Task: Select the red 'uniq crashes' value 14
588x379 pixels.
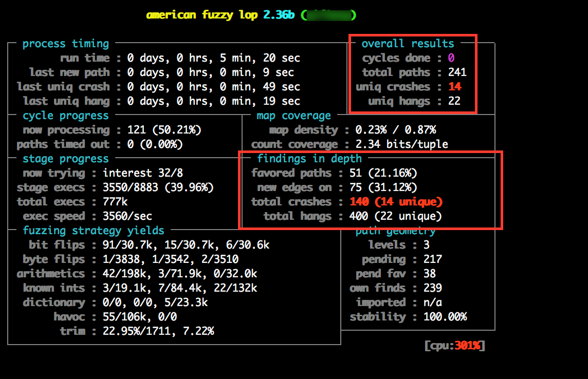Action: pos(454,87)
